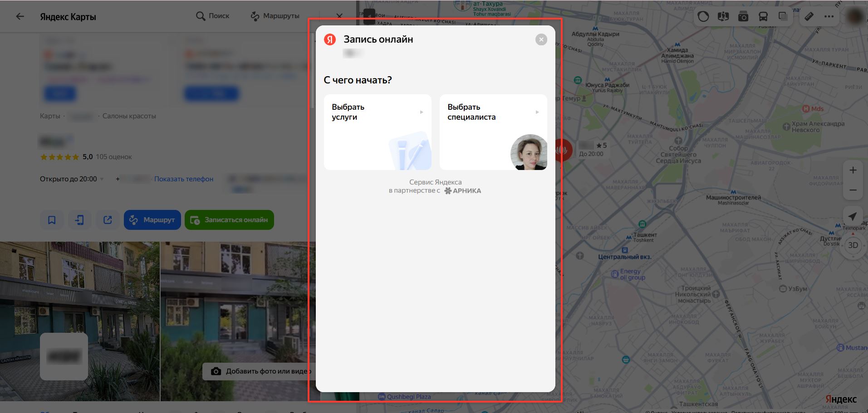Select the Qushbegi Plaza marker
Viewport: 868px width, 413px height.
click(x=405, y=397)
